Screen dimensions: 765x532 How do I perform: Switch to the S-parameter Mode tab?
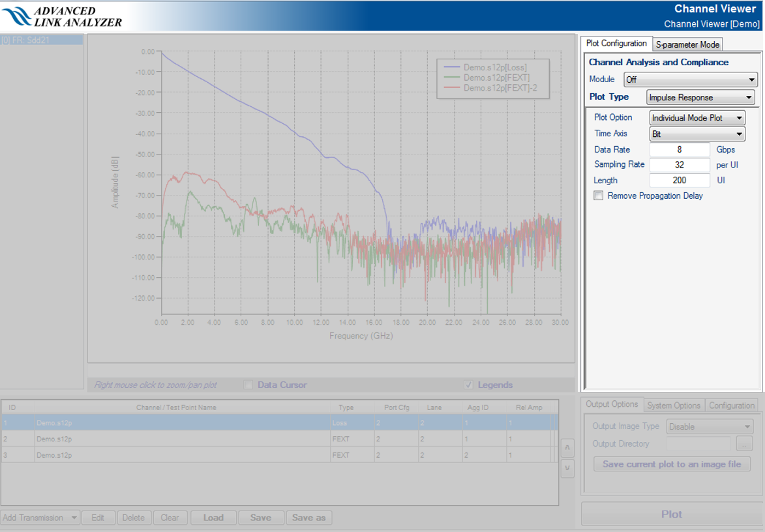[x=687, y=44]
